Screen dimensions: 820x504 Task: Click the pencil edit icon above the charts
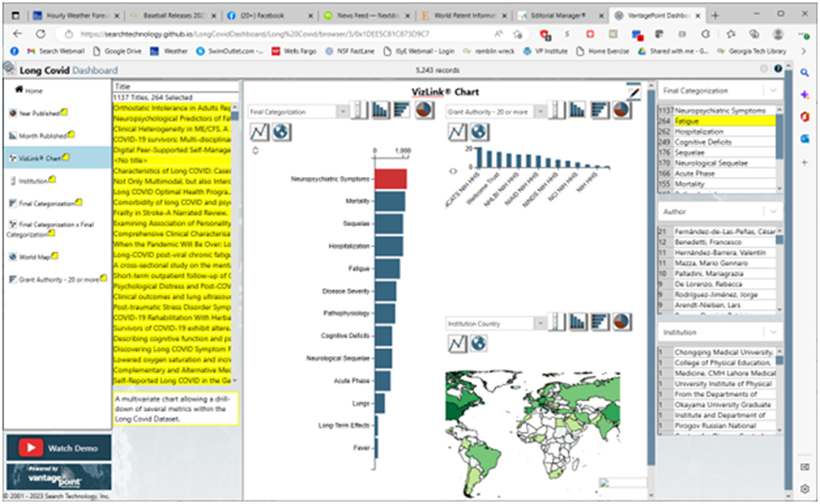tap(634, 93)
